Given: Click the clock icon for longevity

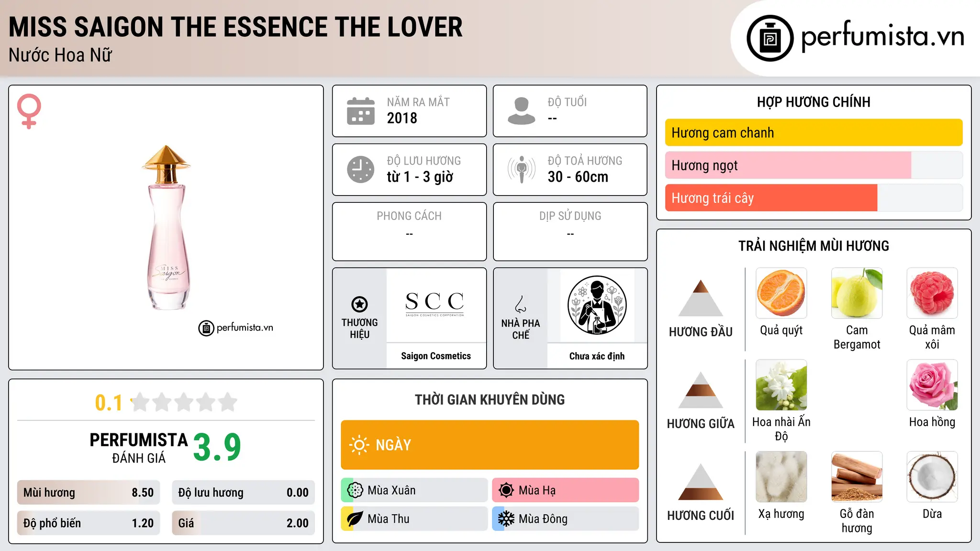Looking at the screenshot, I should 360,169.
